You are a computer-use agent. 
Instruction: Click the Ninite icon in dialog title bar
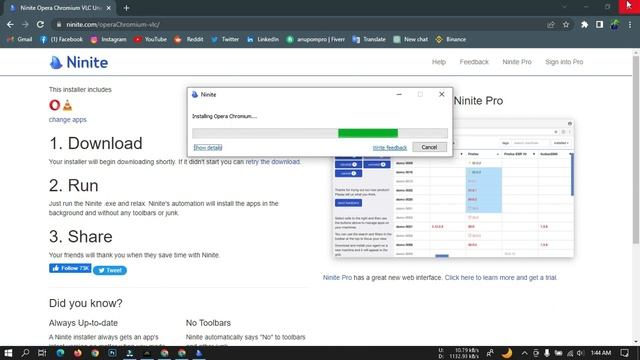click(x=195, y=94)
